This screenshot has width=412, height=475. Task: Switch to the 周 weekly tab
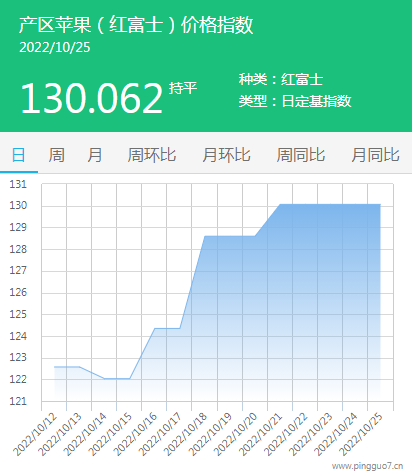click(57, 155)
